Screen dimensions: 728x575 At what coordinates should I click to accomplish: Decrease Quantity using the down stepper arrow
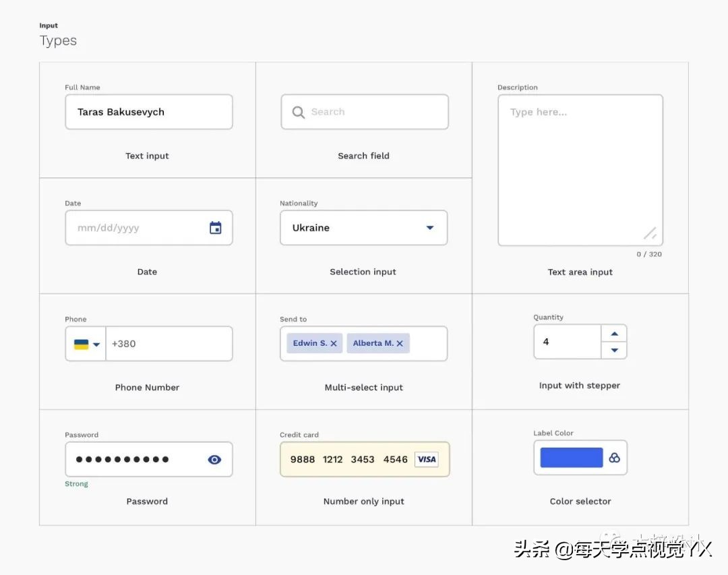(x=613, y=349)
